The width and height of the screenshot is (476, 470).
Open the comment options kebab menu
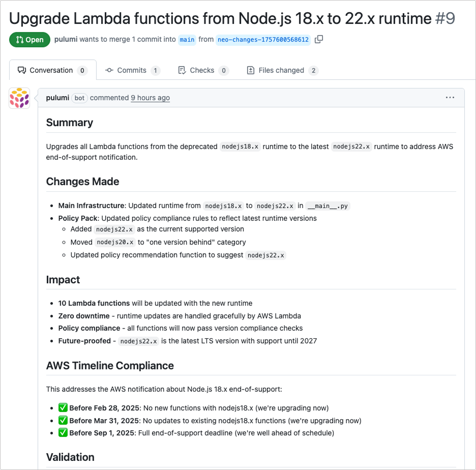tap(450, 97)
